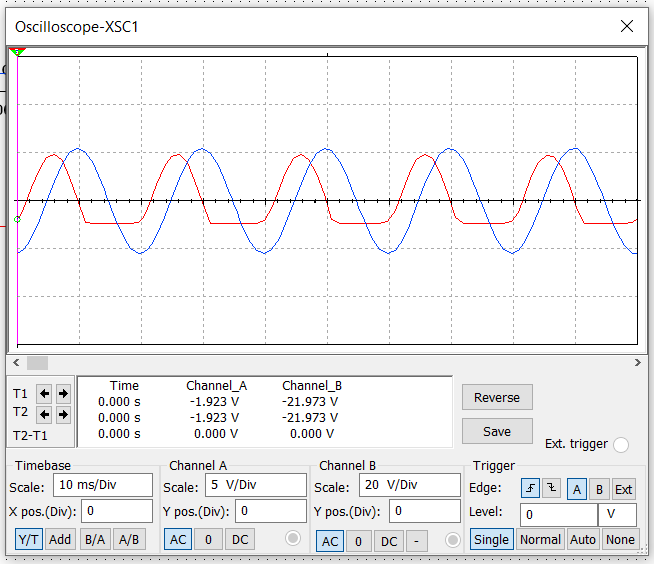The width and height of the screenshot is (654, 564).
Task: Set trigger mode to None
Action: (620, 539)
